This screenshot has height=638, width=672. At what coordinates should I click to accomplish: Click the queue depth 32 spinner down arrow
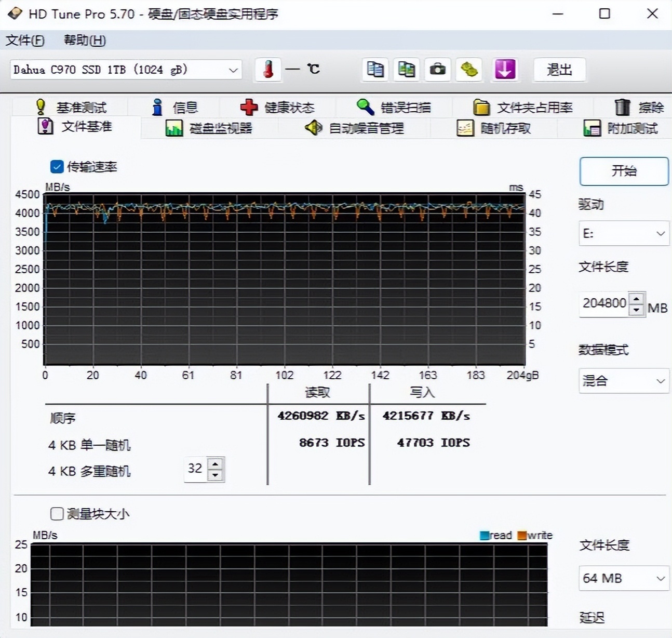click(214, 475)
